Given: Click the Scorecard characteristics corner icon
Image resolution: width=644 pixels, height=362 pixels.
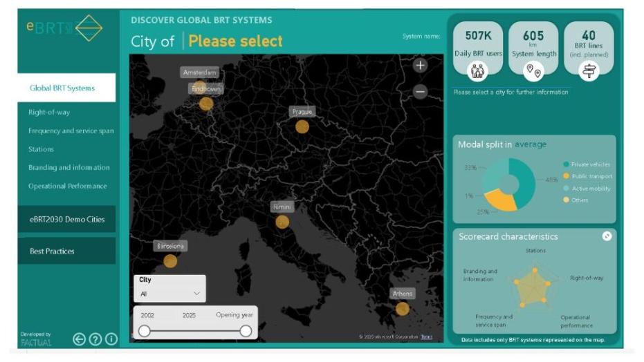Looking at the screenshot, I should click(607, 236).
